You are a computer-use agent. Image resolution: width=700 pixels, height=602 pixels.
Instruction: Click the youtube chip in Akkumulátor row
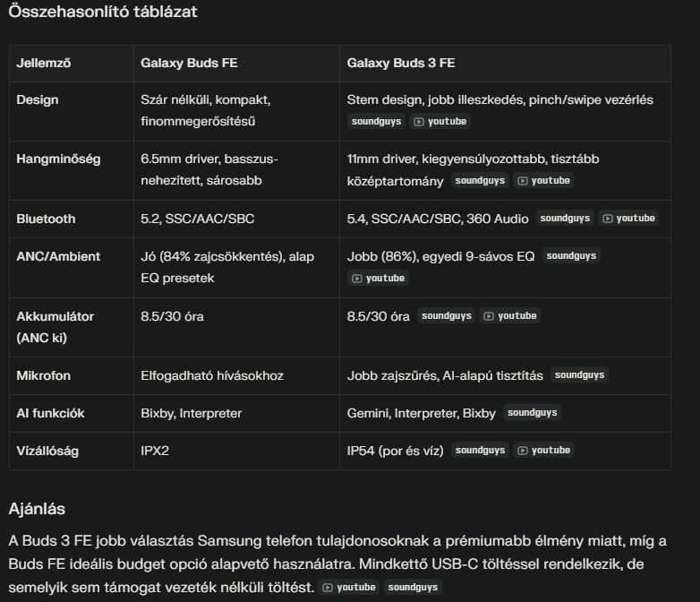[x=510, y=315]
